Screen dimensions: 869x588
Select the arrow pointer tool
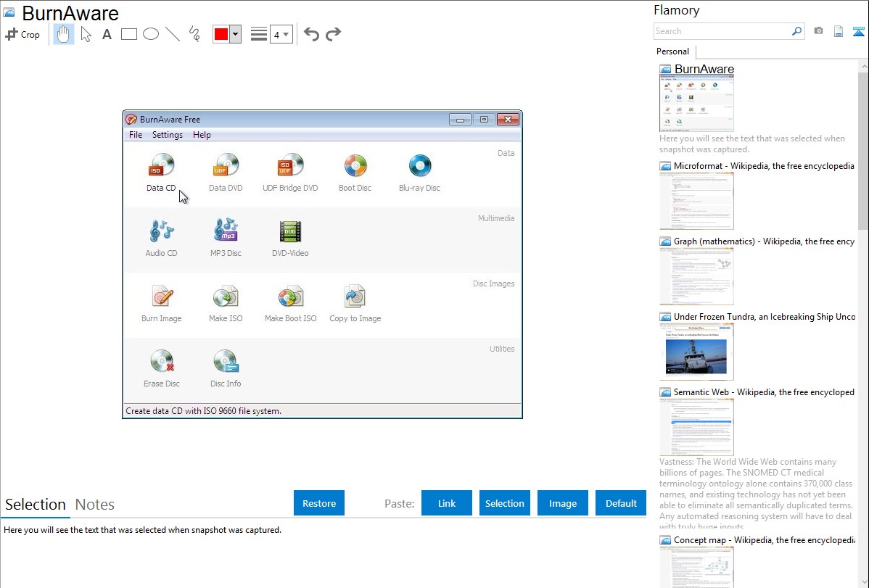coord(86,34)
